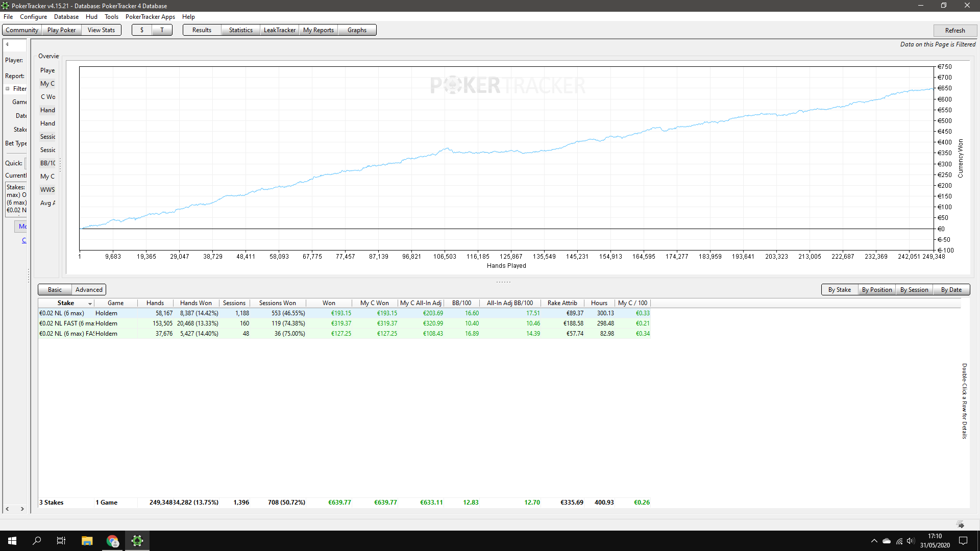This screenshot has height=551, width=980.
Task: Group results By Session
Action: [914, 290]
